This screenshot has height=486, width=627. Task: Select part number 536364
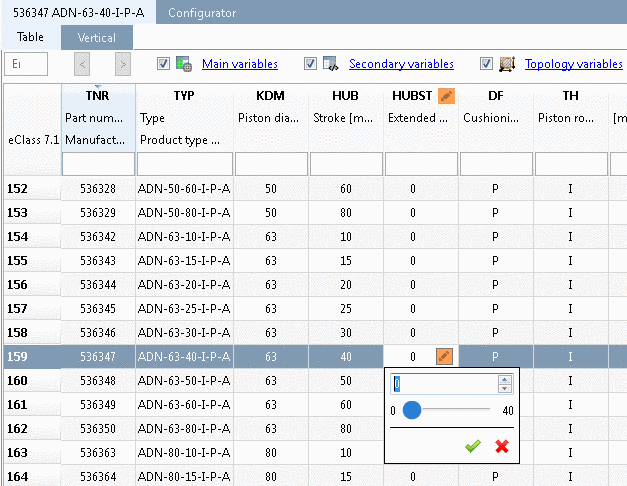point(98,476)
